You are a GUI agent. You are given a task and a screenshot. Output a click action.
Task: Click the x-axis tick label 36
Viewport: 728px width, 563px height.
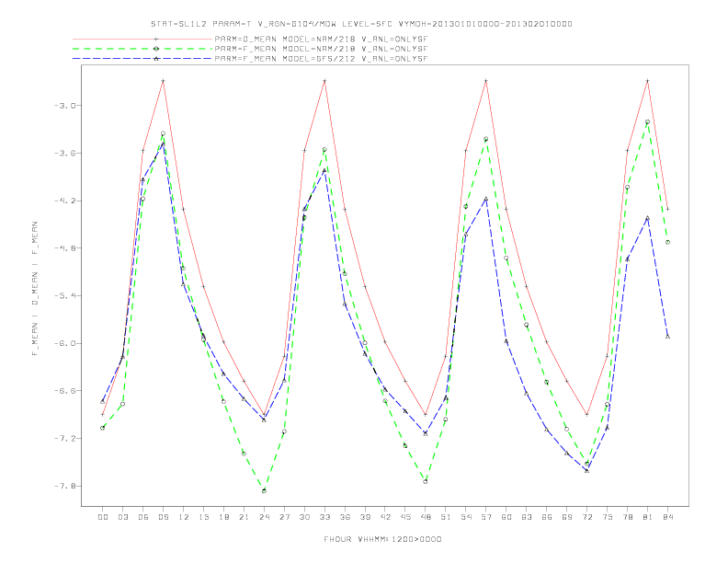pos(345,517)
